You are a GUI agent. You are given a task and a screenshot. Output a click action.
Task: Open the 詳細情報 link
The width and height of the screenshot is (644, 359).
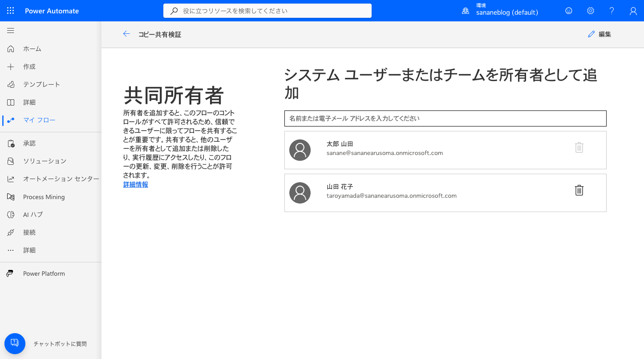[x=136, y=184]
